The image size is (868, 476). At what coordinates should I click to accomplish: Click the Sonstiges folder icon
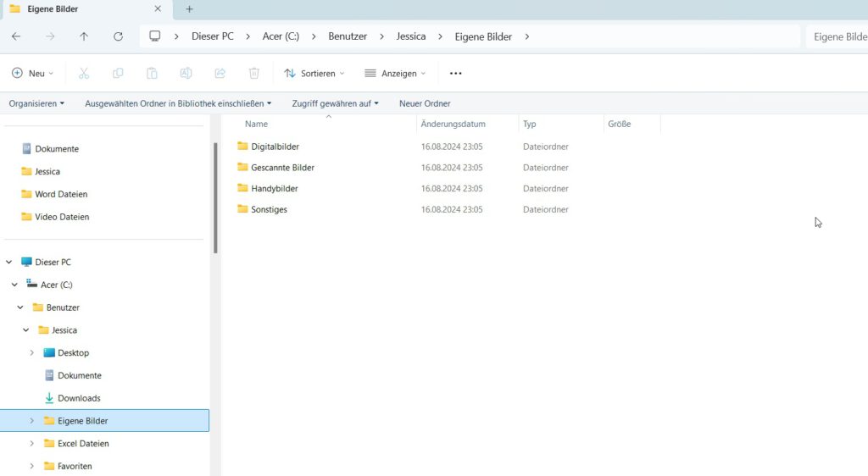click(242, 209)
